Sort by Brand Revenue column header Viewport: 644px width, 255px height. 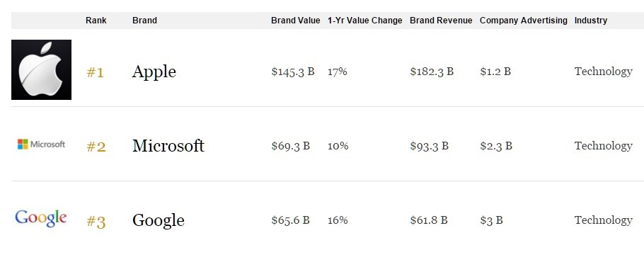pos(441,21)
